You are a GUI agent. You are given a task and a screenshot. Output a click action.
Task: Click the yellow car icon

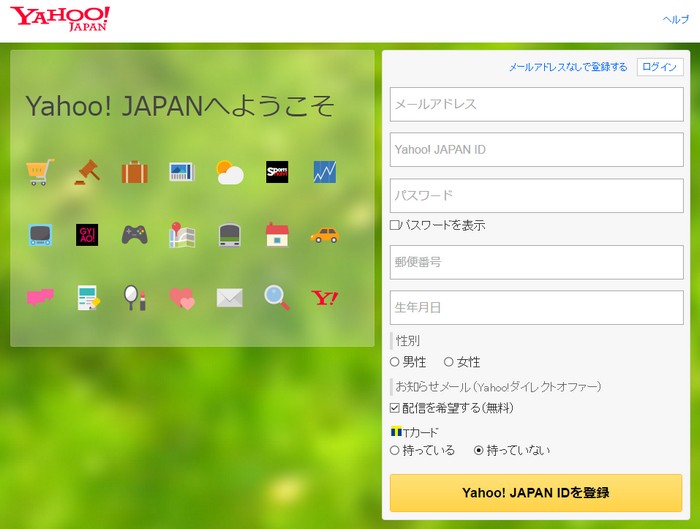pos(325,235)
